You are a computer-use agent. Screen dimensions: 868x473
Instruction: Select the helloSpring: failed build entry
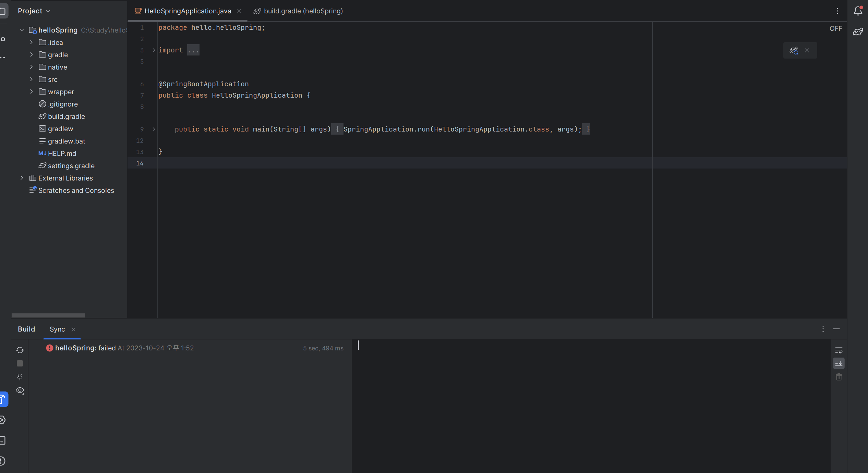pyautogui.click(x=85, y=348)
